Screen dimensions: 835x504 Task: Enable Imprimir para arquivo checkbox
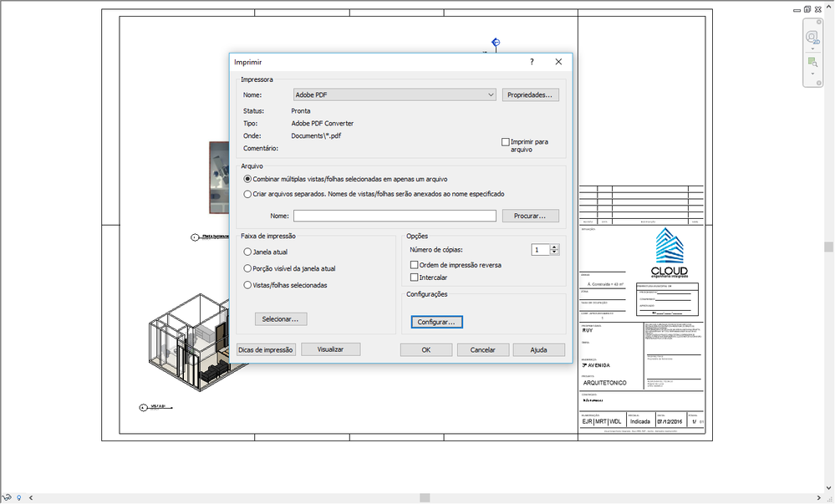506,142
